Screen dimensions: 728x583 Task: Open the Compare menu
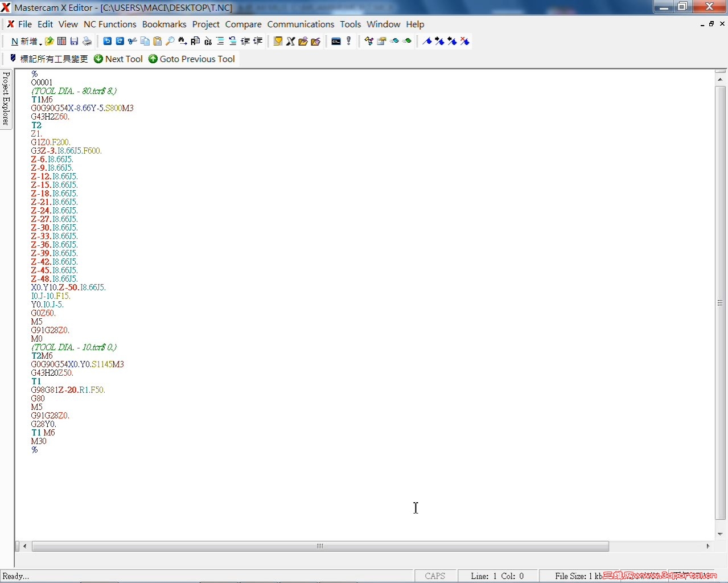pyautogui.click(x=243, y=24)
